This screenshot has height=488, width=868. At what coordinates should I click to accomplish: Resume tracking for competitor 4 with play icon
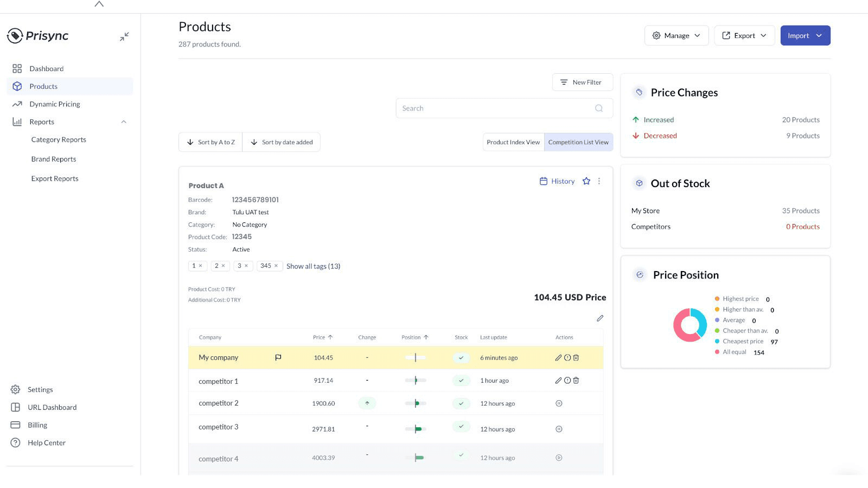click(559, 457)
